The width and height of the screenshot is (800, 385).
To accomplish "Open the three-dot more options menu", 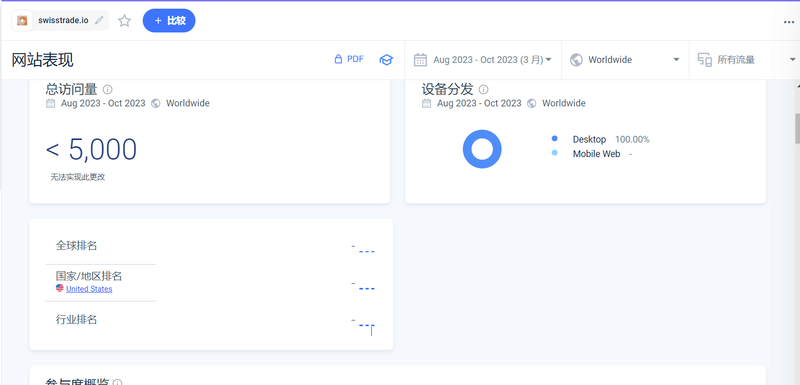I will [789, 22].
